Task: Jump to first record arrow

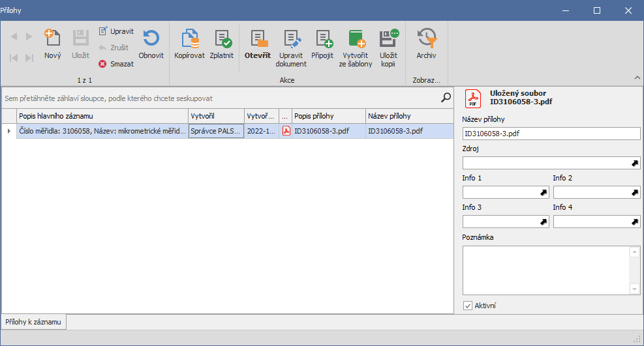Action: (14, 58)
